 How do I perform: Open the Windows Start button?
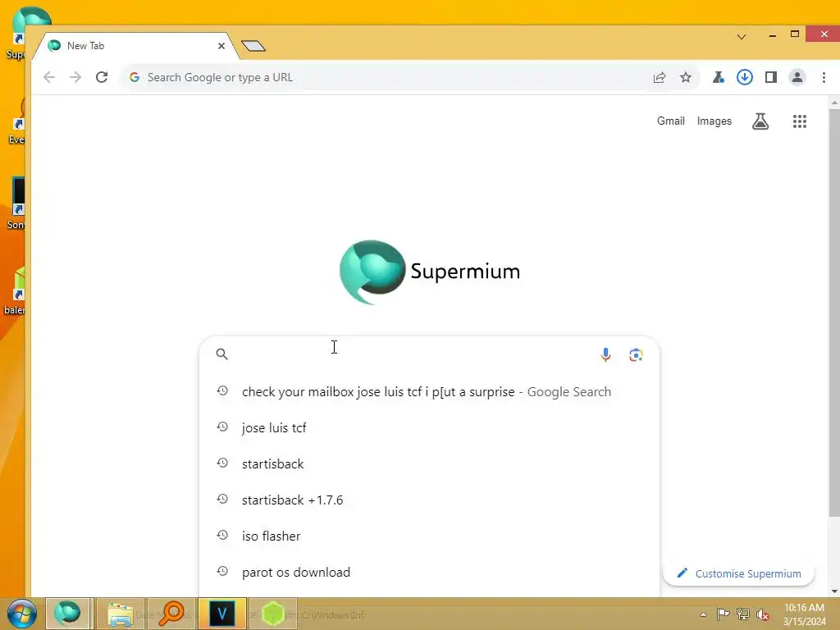point(21,614)
